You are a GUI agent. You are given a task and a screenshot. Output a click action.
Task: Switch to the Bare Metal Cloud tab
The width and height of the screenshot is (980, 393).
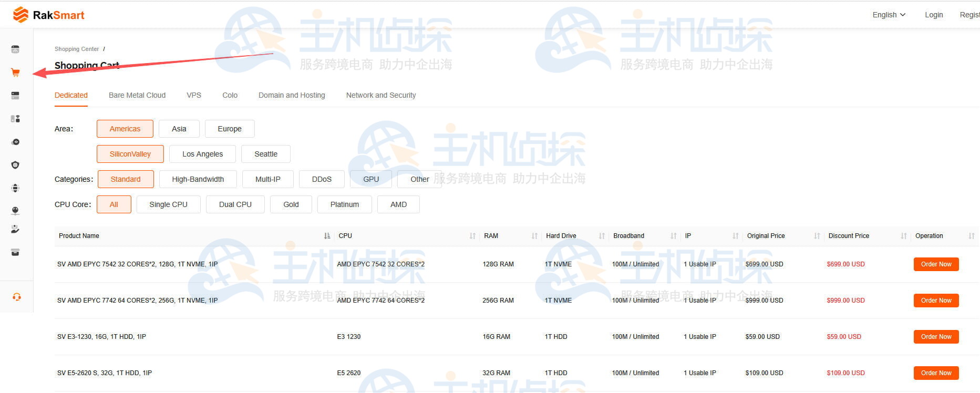coord(137,95)
